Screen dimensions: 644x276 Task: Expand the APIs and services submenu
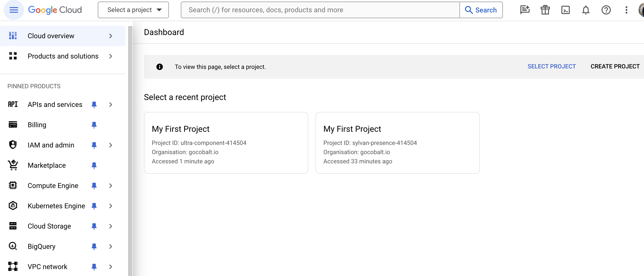pyautogui.click(x=111, y=104)
